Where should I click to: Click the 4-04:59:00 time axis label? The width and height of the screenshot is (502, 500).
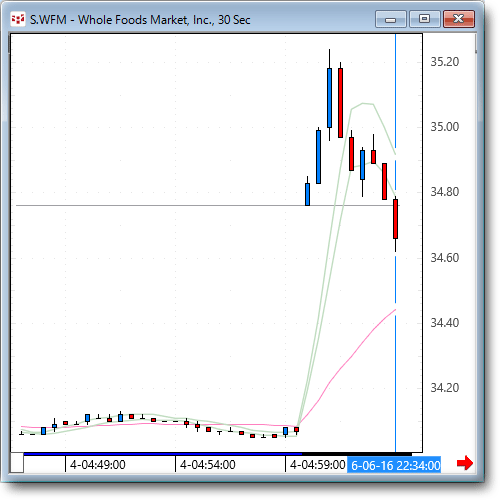[x=317, y=465]
